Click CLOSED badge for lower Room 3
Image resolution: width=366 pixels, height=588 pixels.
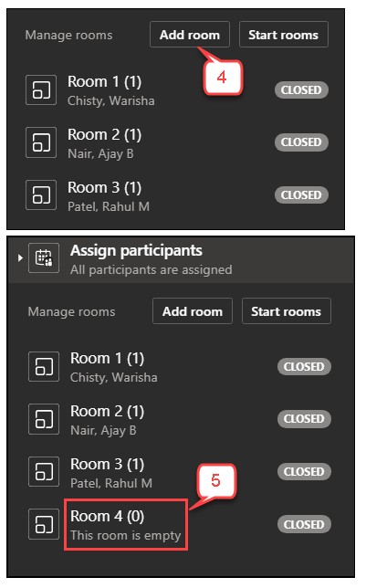pyautogui.click(x=304, y=471)
